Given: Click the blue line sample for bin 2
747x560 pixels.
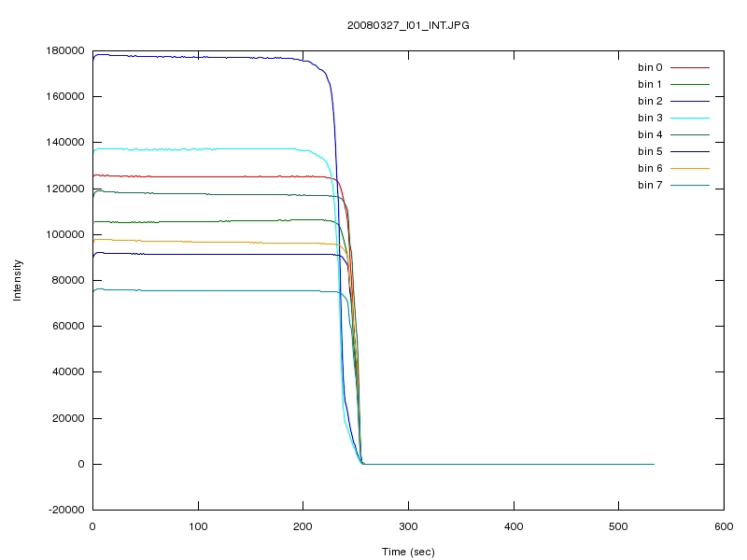Looking at the screenshot, I should tap(690, 101).
